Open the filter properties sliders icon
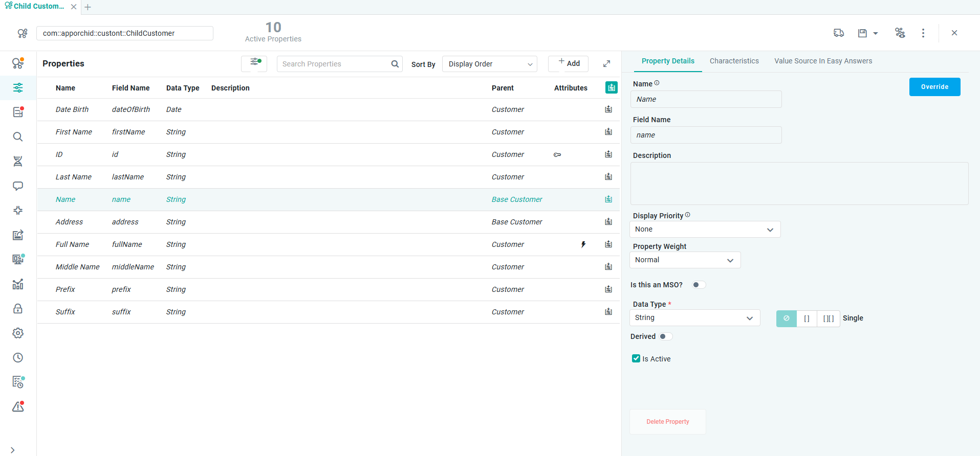 (254, 63)
